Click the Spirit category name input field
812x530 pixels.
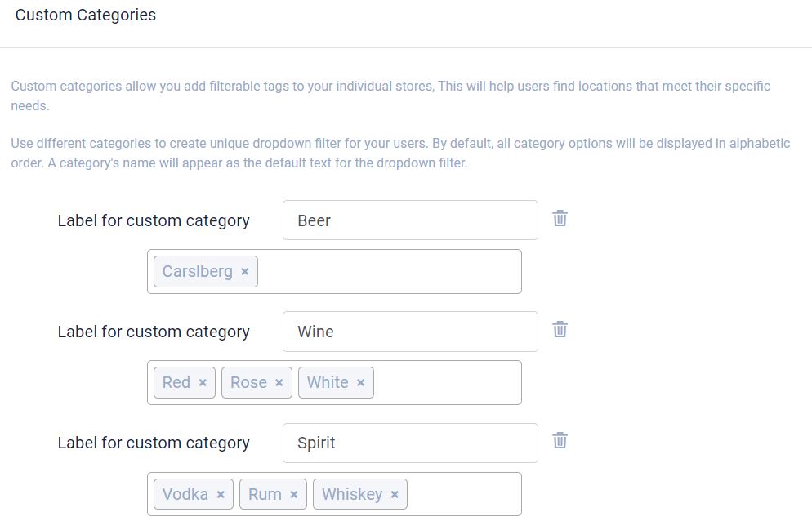tap(408, 442)
